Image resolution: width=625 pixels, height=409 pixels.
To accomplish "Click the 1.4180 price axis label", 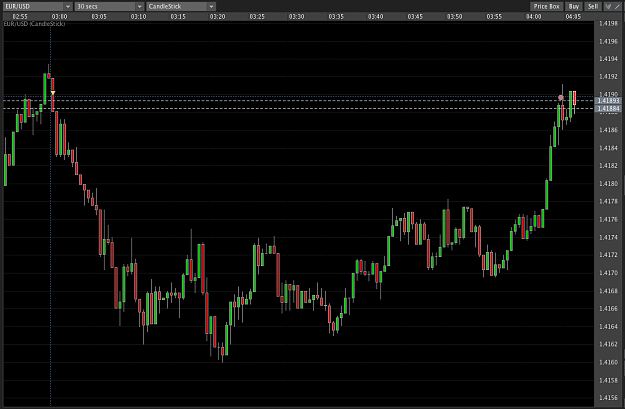I will (x=608, y=184).
